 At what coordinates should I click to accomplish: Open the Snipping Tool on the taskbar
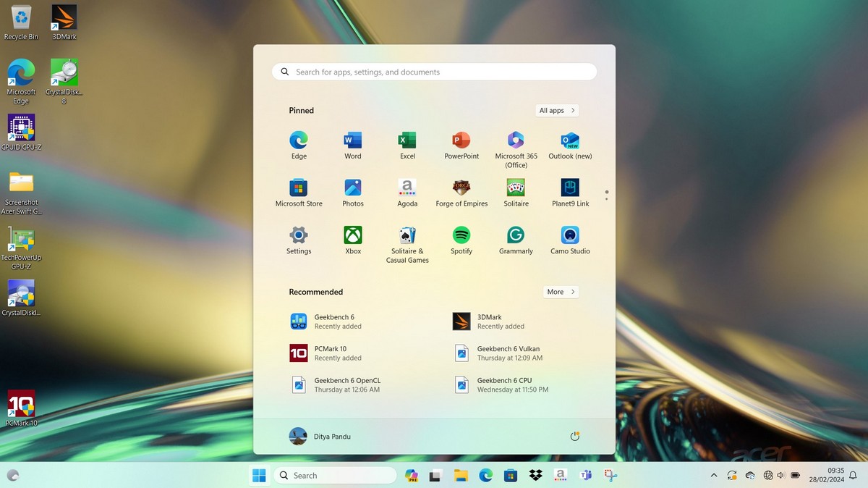pos(611,476)
